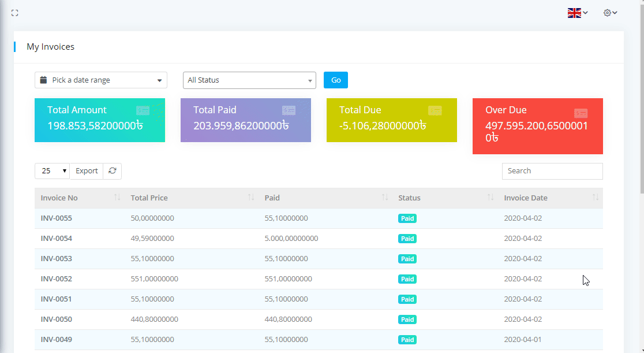Open the settings gear menu
644x353 pixels.
[610, 13]
